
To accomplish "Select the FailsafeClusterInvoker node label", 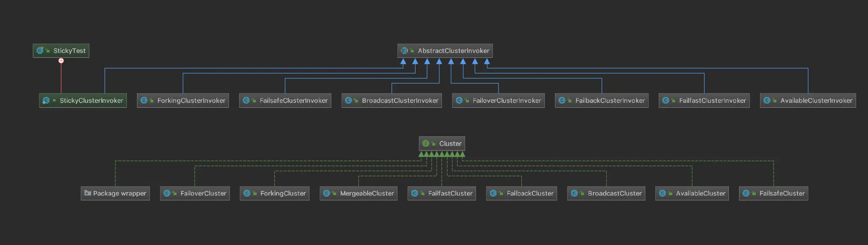I will pos(293,101).
